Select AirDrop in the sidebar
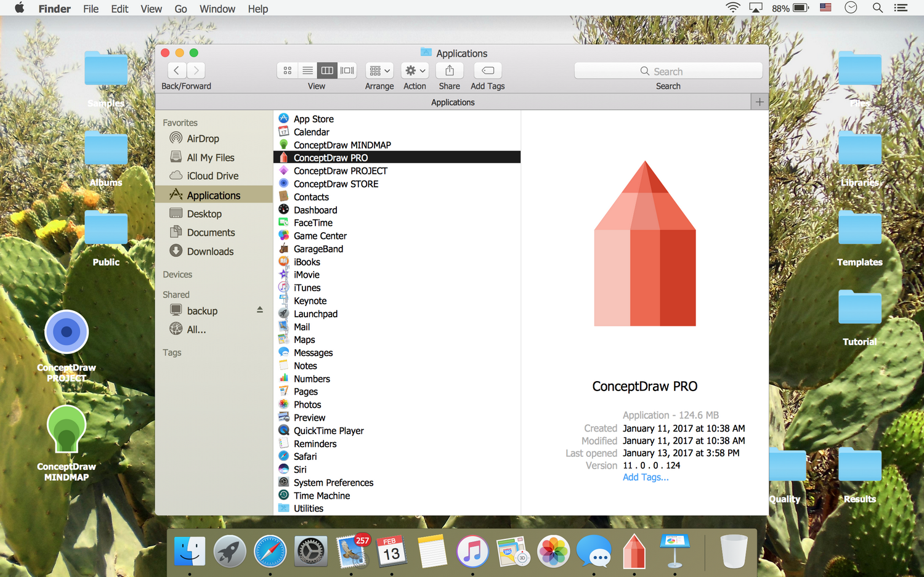 pyautogui.click(x=202, y=138)
